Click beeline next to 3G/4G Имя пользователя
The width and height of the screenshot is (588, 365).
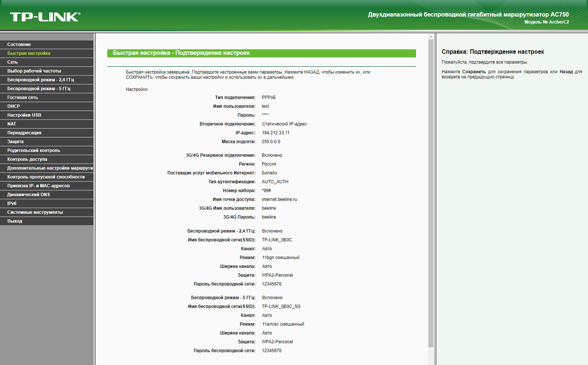269,208
